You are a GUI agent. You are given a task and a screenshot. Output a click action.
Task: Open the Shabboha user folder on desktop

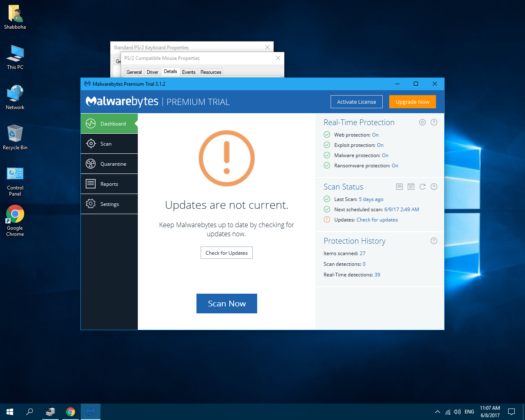click(x=15, y=17)
